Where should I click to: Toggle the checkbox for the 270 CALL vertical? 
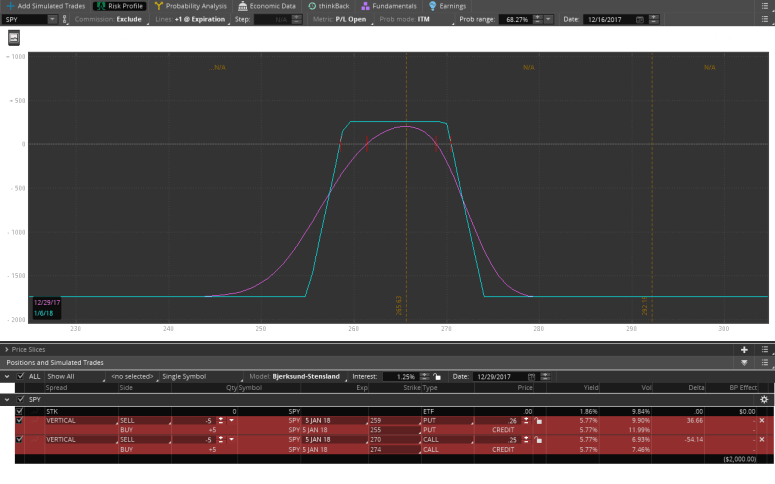19,439
